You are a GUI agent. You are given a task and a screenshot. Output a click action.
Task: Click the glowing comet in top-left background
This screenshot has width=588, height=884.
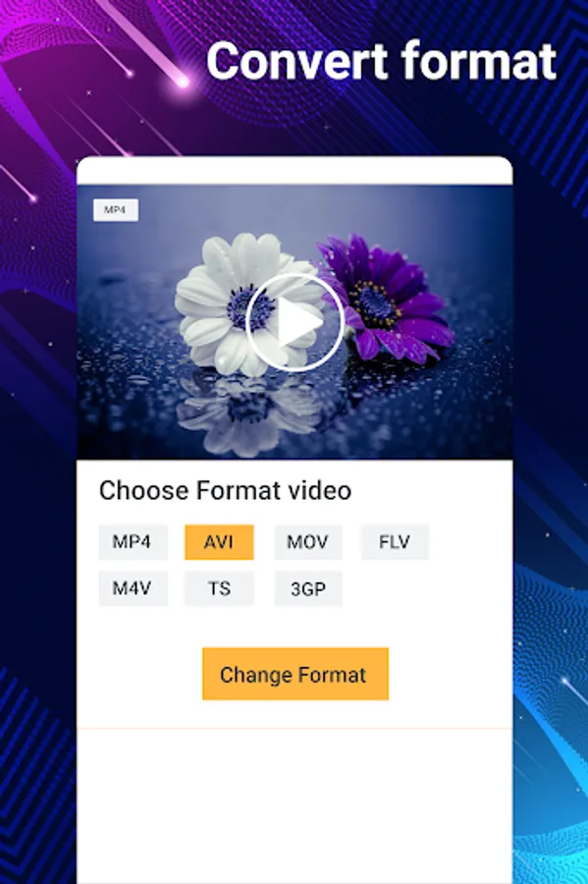(x=182, y=83)
